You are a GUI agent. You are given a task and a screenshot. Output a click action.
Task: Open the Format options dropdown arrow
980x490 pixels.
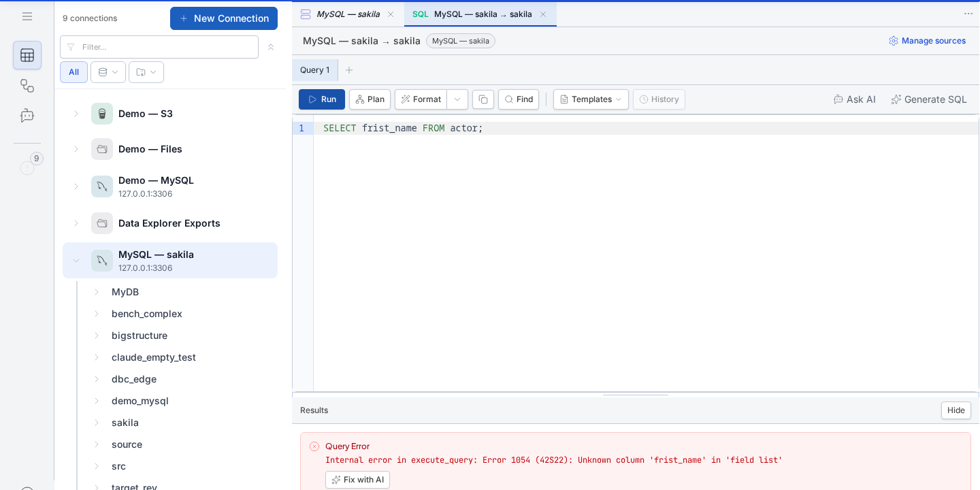pos(457,99)
